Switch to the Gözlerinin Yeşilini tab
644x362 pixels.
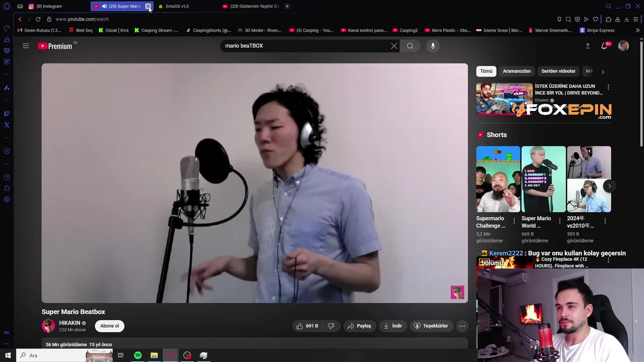251,6
